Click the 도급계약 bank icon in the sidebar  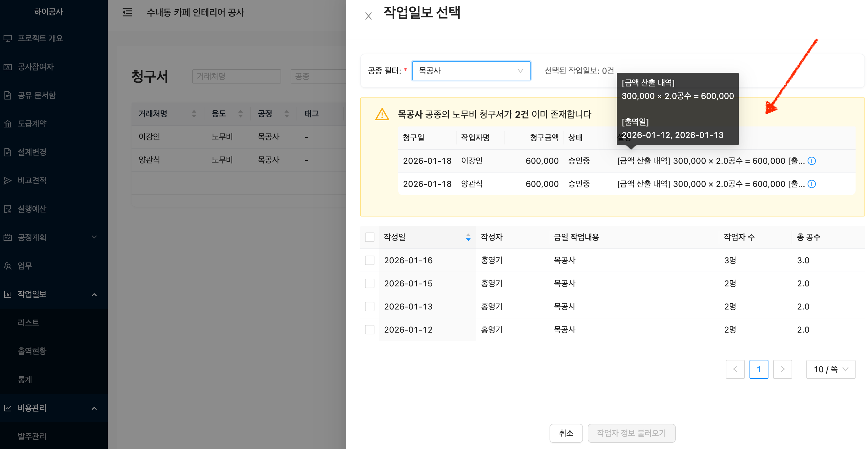coord(8,124)
